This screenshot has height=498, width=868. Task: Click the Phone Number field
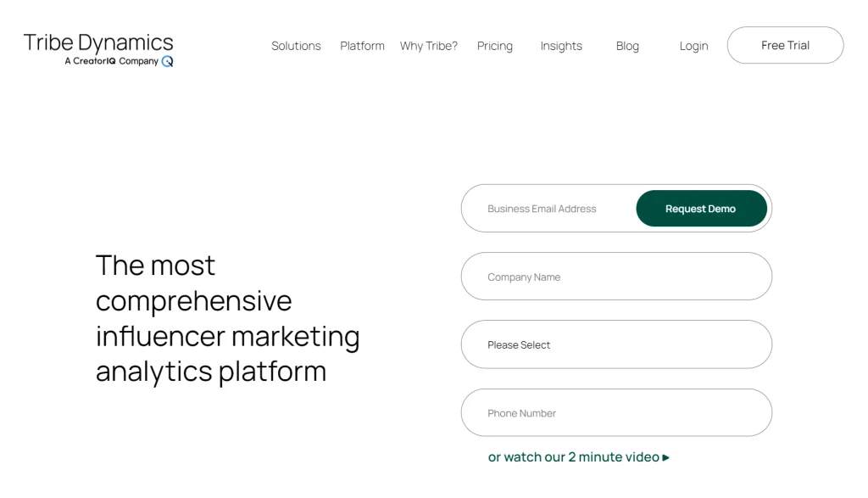[616, 412]
